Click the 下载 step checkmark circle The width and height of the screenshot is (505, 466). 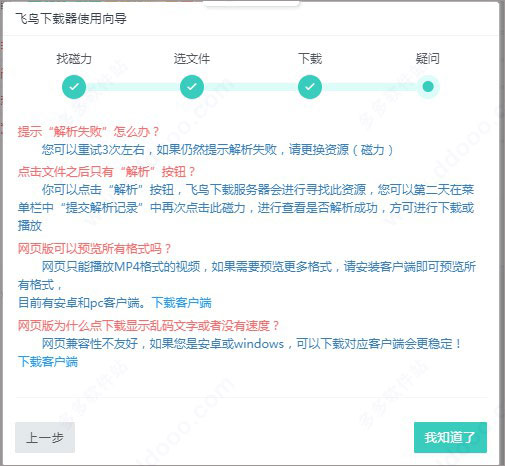pyautogui.click(x=310, y=87)
